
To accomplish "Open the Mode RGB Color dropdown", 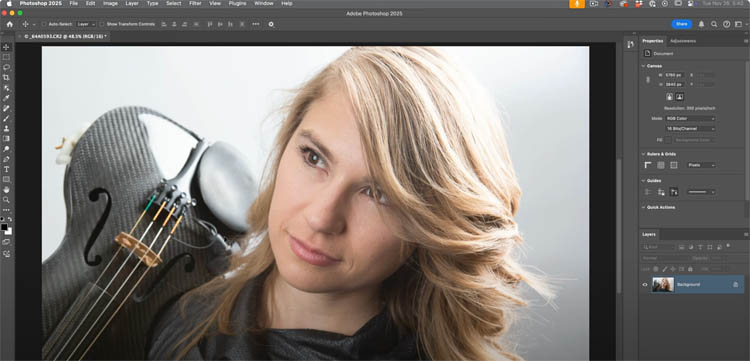I will coord(690,119).
